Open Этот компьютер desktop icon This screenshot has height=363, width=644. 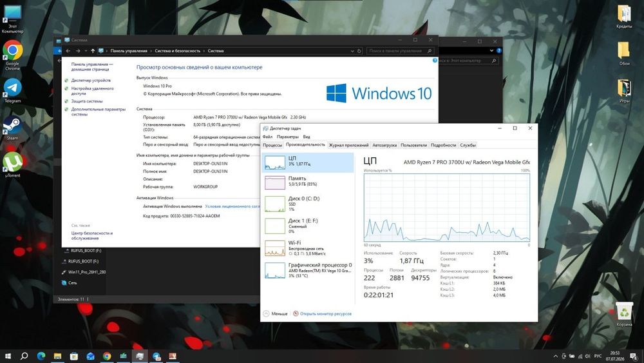[x=12, y=19]
